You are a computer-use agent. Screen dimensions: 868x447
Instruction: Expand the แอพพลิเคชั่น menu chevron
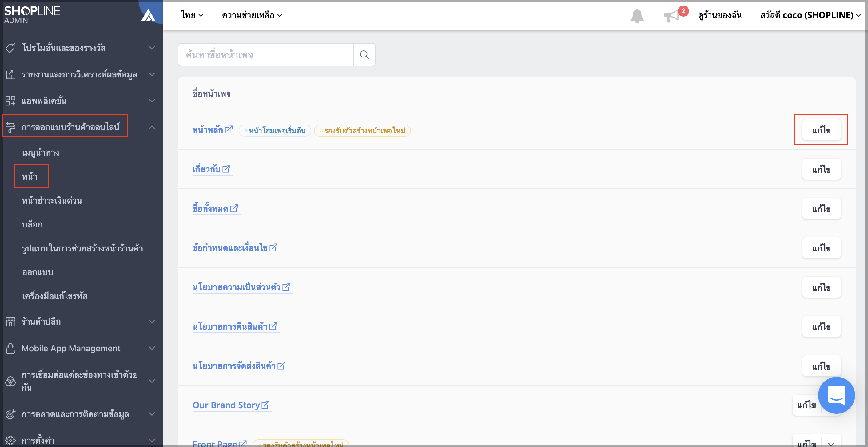152,101
